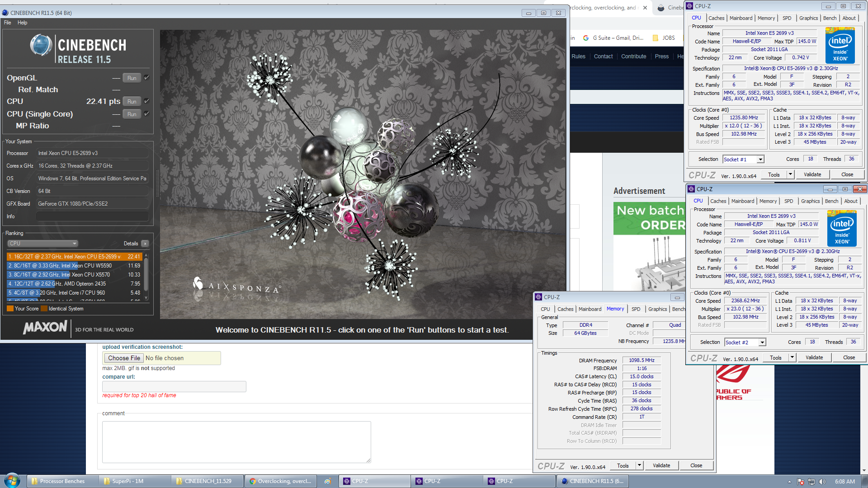This screenshot has width=868, height=488.
Task: Switch to first CPU-Z taskbar button
Action: tap(375, 481)
